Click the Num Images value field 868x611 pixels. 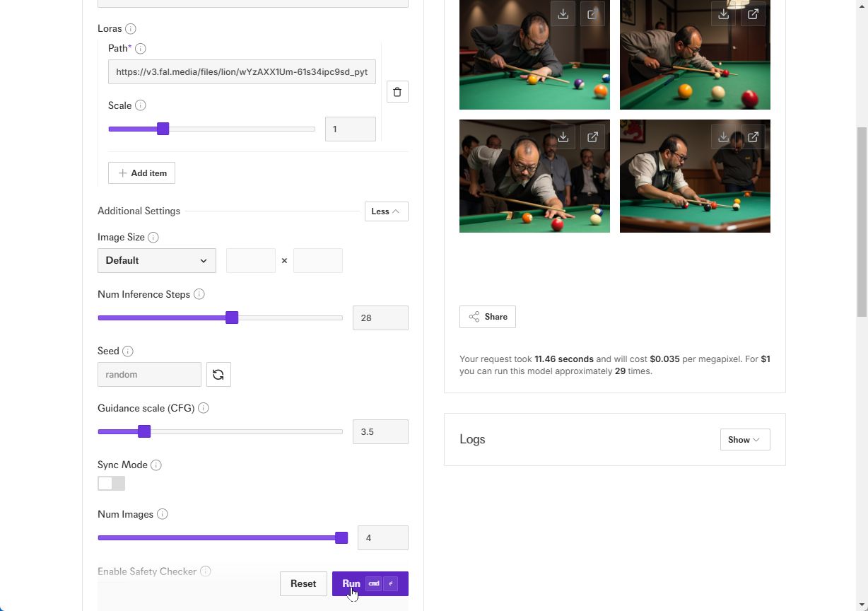(x=383, y=538)
